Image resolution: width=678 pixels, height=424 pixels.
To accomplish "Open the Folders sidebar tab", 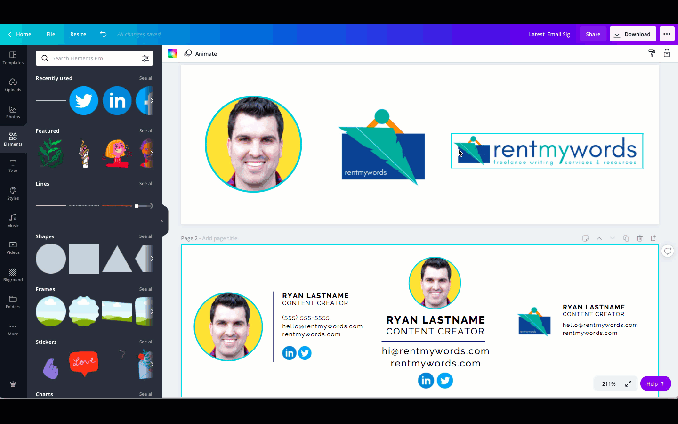I will tap(13, 302).
